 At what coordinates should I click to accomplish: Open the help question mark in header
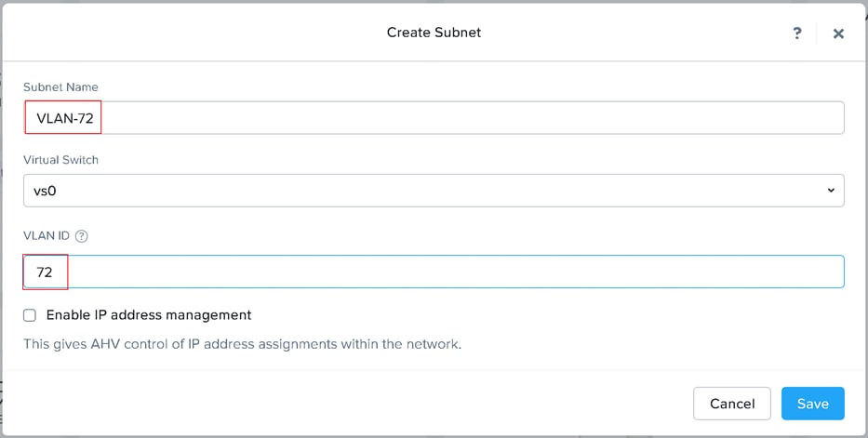click(x=797, y=33)
